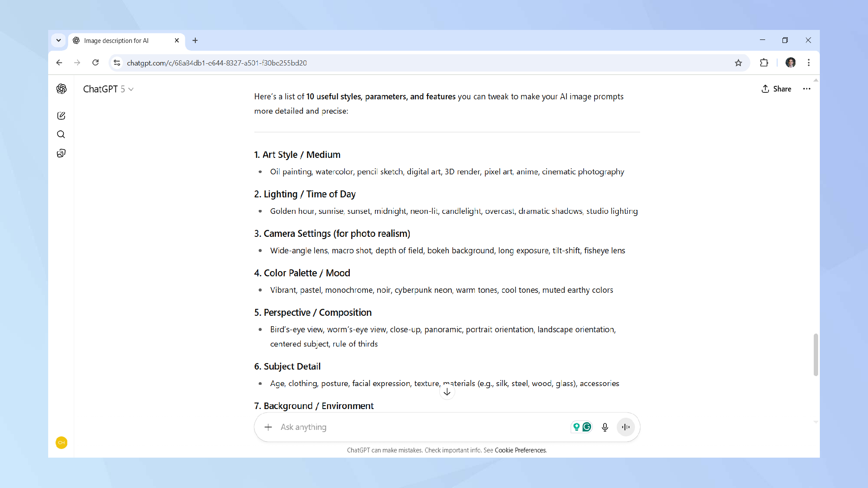The height and width of the screenshot is (488, 868).
Task: Attach a file using the plus icon
Action: pos(268,427)
